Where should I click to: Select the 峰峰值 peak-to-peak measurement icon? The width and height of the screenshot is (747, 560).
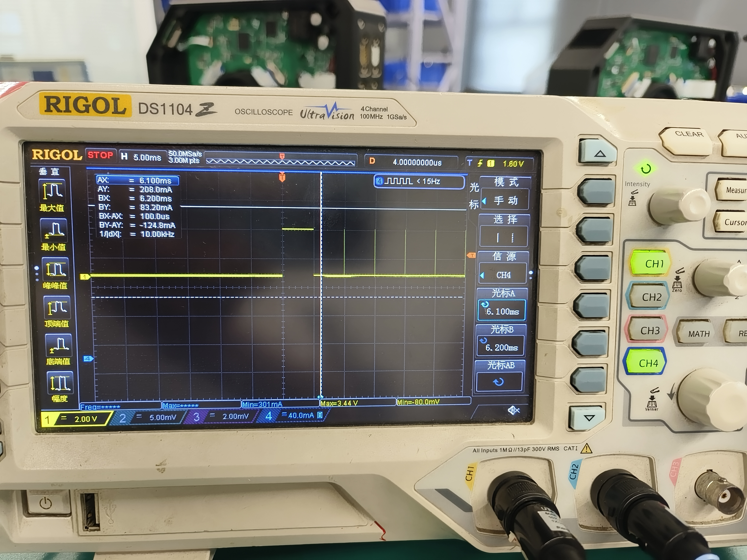(x=56, y=269)
